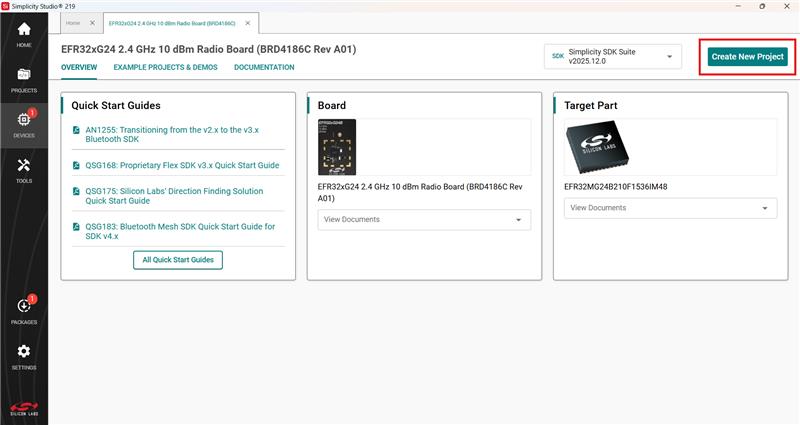Click the radio board thumbnail image
The width and height of the screenshot is (800, 425).
(337, 147)
